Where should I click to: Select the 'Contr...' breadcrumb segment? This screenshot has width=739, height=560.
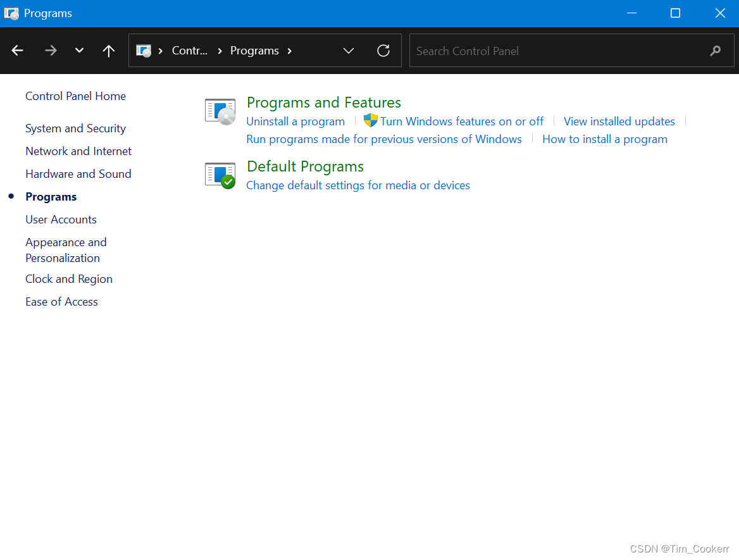(189, 51)
